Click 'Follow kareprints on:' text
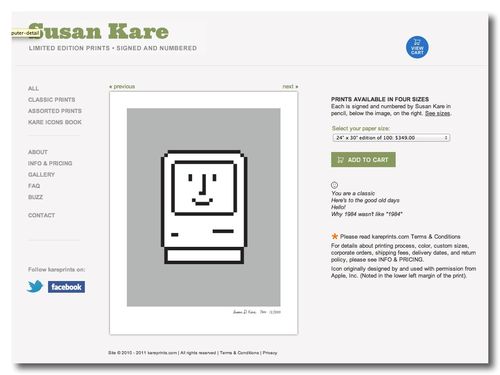Viewport: 500px width, 375px height. coord(56,269)
